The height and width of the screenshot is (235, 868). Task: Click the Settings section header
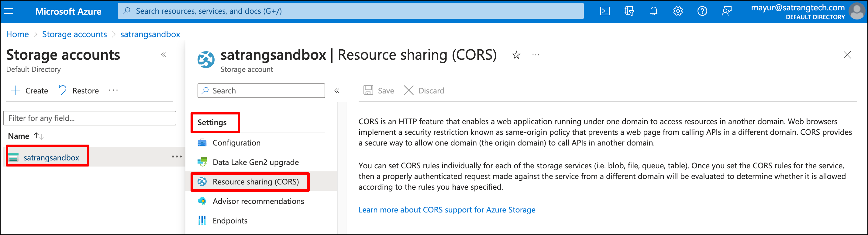pyautogui.click(x=212, y=123)
